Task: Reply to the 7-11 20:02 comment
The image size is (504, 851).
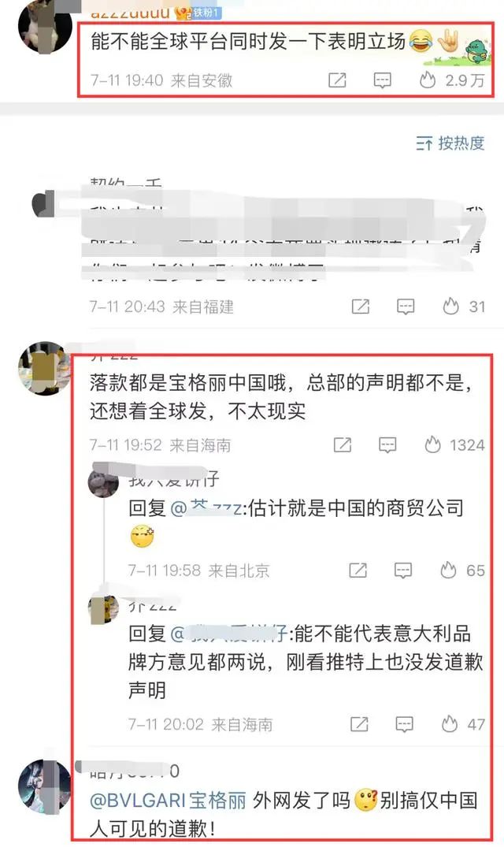Action: [x=404, y=725]
